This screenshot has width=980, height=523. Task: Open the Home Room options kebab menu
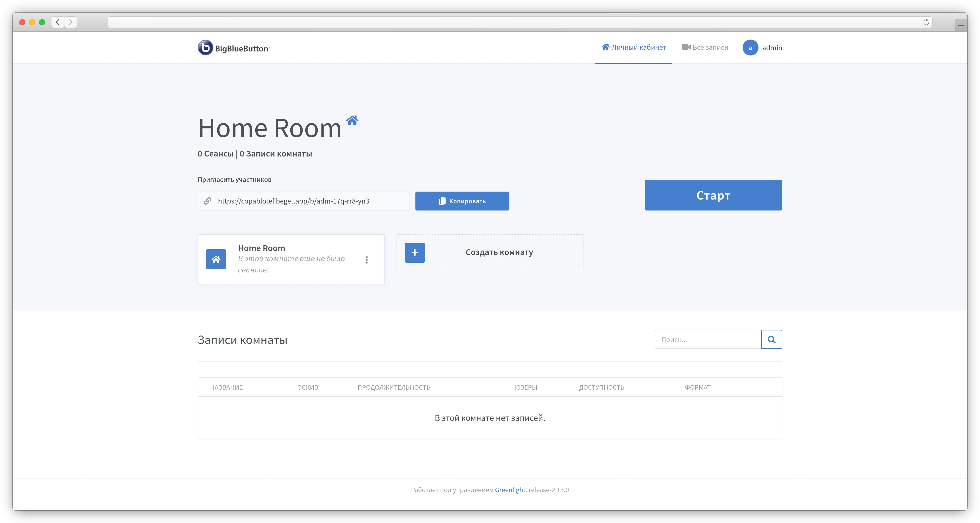pyautogui.click(x=366, y=259)
